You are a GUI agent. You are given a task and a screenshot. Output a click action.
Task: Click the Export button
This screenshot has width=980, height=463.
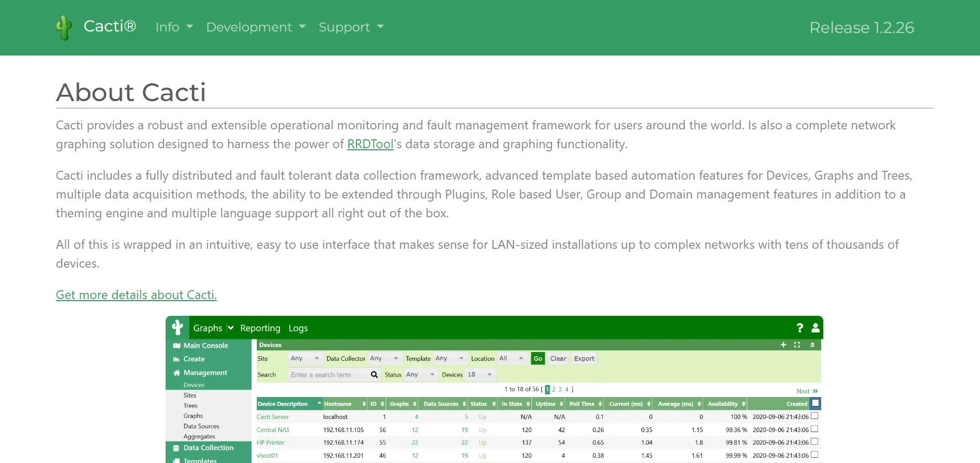584,358
